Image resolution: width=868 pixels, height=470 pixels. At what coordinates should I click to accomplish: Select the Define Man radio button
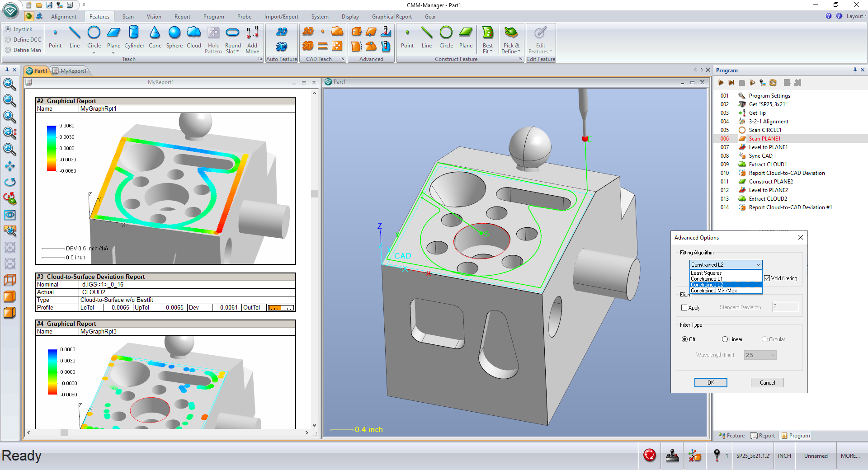point(8,50)
